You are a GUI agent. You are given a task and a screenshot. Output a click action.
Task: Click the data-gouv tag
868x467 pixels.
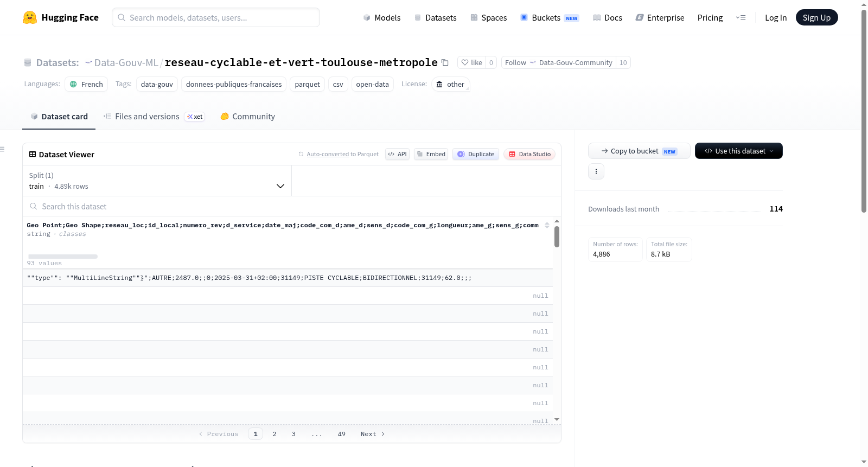tap(157, 84)
